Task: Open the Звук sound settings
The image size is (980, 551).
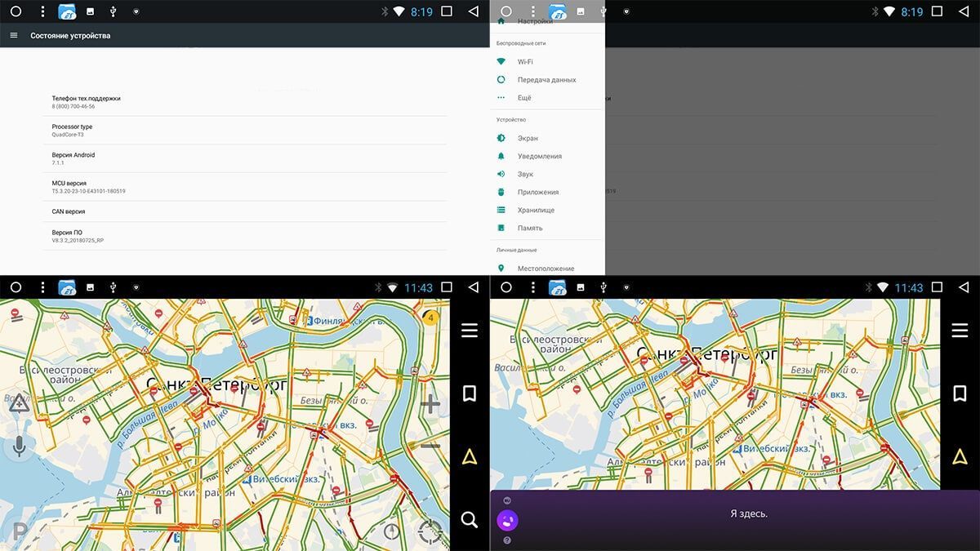Action: pyautogui.click(x=525, y=174)
